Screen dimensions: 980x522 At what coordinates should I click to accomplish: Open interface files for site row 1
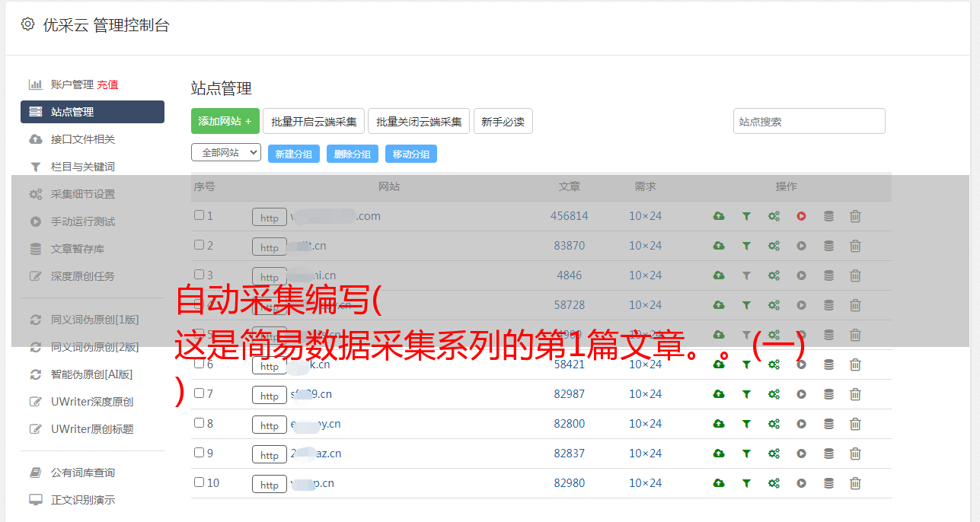[719, 216]
